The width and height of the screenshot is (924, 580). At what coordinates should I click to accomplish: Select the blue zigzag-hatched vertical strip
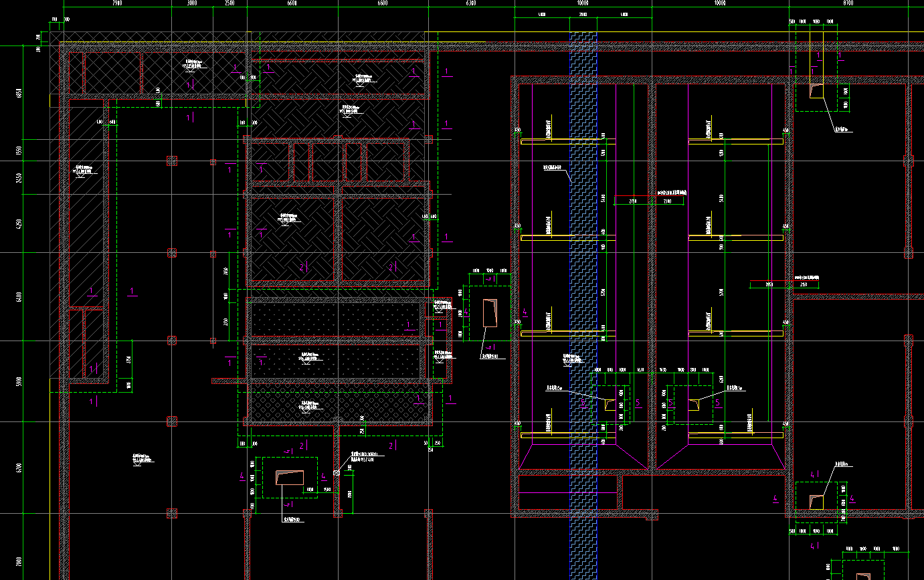pos(583,305)
